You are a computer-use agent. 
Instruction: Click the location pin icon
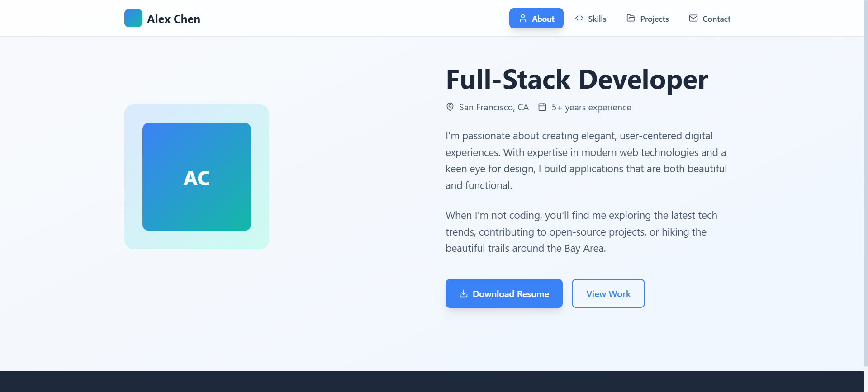(450, 107)
